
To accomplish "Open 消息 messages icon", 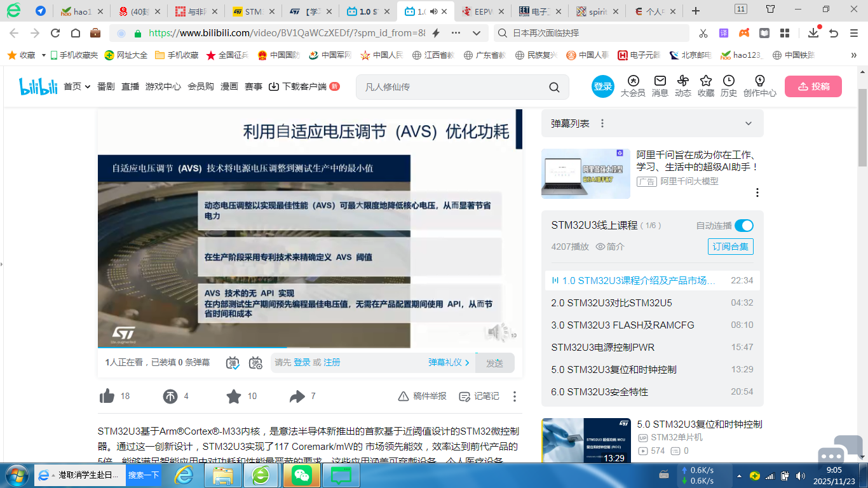I will click(660, 86).
